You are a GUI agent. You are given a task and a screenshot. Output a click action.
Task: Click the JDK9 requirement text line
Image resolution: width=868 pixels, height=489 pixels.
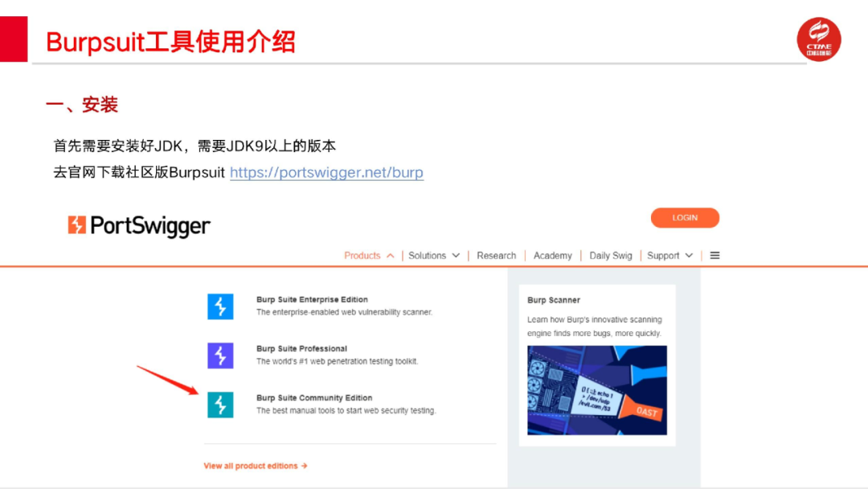[194, 146]
